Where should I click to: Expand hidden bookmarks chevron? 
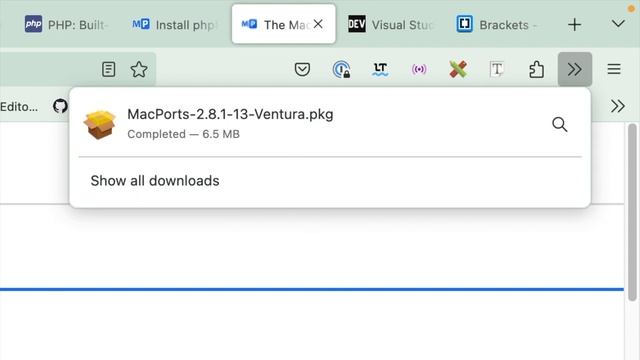coord(618,106)
